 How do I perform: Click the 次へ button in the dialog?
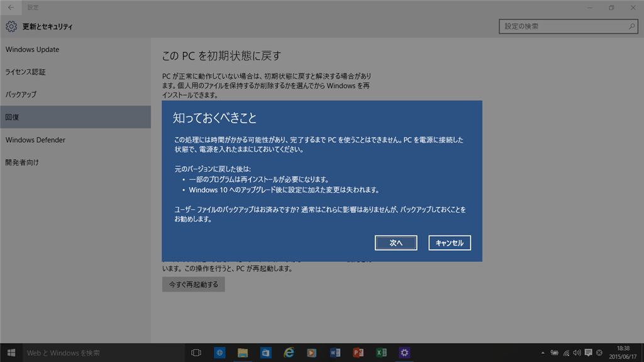[396, 243]
